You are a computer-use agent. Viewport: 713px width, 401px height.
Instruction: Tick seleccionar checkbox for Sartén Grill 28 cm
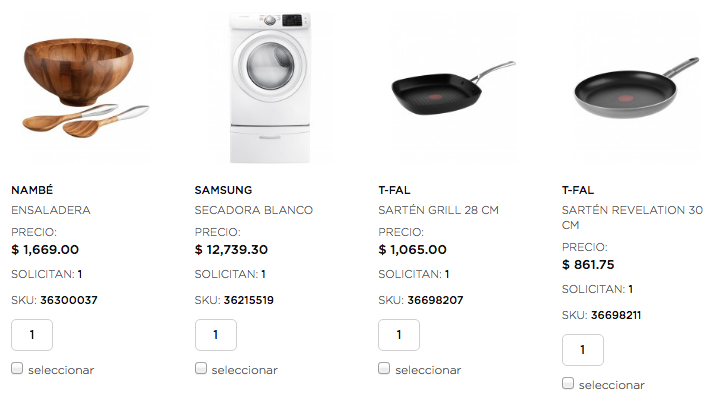[x=385, y=368]
